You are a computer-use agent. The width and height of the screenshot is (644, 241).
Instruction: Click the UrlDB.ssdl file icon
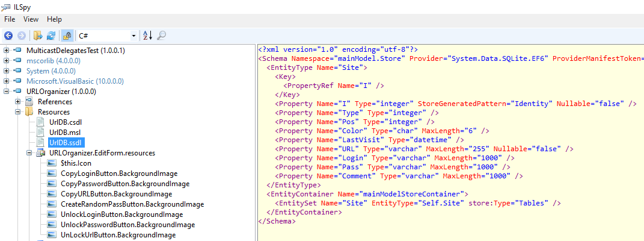[40, 143]
